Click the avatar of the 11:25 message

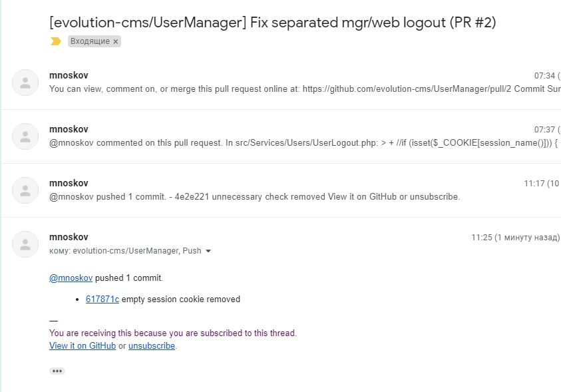click(x=25, y=244)
